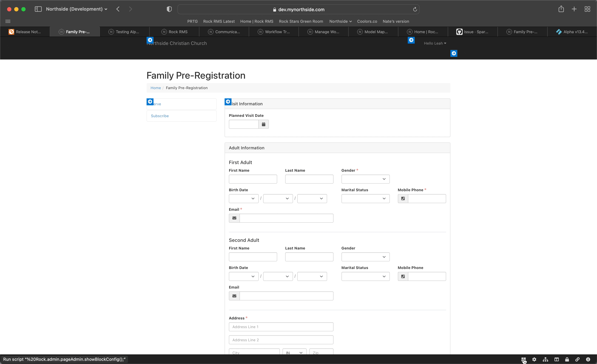Open Second Adult birth day dropdown

(278, 276)
